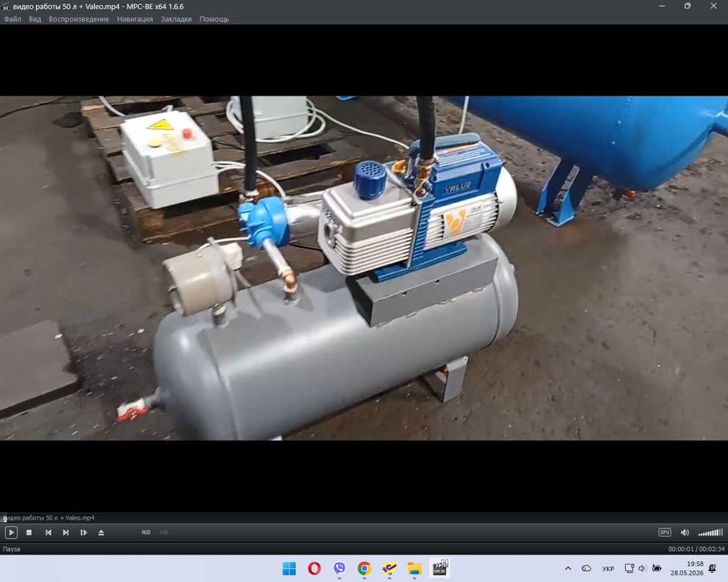Image resolution: width=728 pixels, height=582 pixels.
Task: Expand the Навигация menu
Action: click(135, 19)
